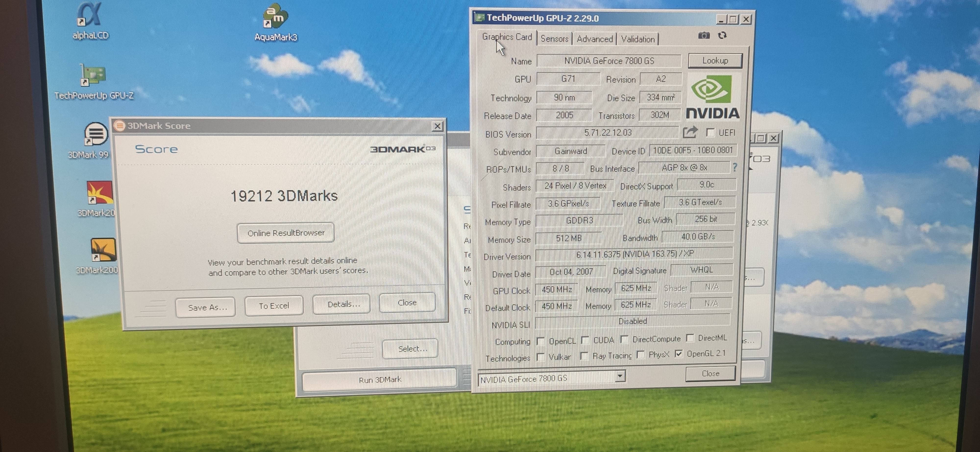Toggle the OpenCL checkbox

(540, 341)
